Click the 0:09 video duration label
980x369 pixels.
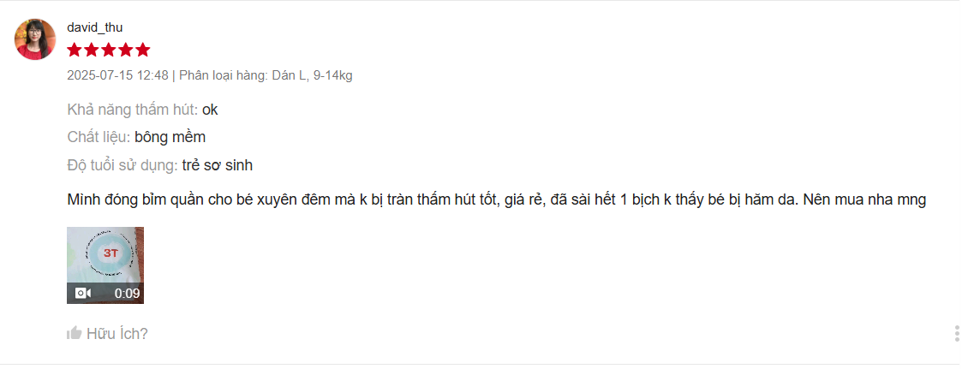point(127,293)
